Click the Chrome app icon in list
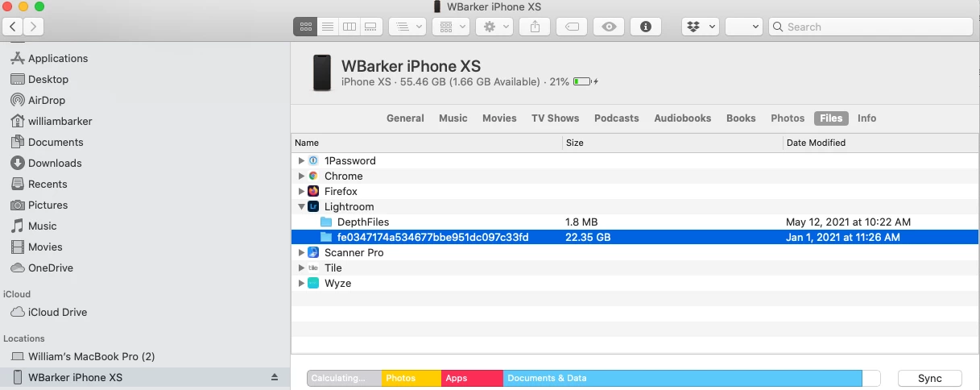The height and width of the screenshot is (390, 980). click(313, 176)
